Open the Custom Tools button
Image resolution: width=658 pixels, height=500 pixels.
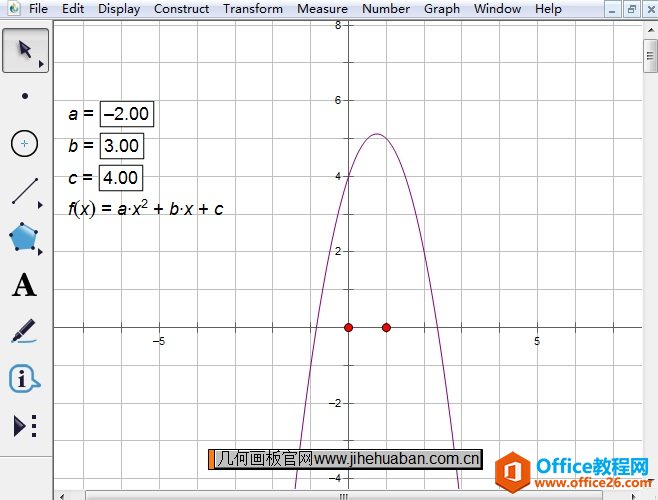(25, 426)
